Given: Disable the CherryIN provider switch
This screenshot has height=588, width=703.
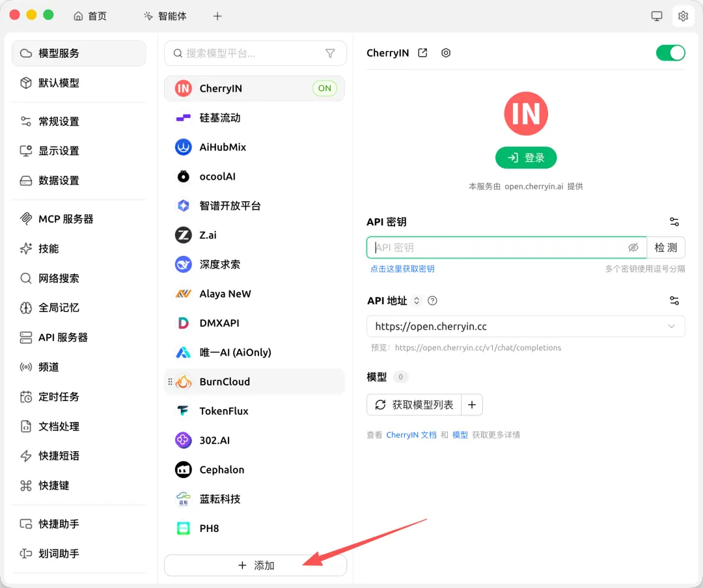Looking at the screenshot, I should pos(670,53).
